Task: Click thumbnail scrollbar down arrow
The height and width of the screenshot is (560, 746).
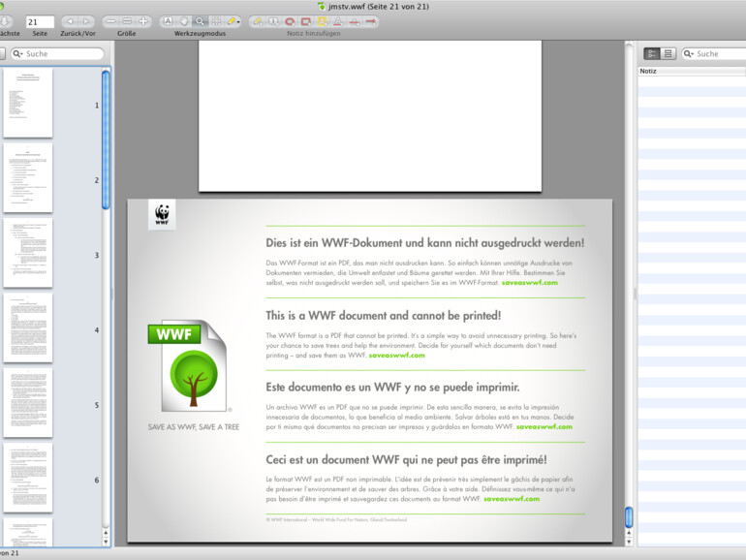Action: (106, 542)
